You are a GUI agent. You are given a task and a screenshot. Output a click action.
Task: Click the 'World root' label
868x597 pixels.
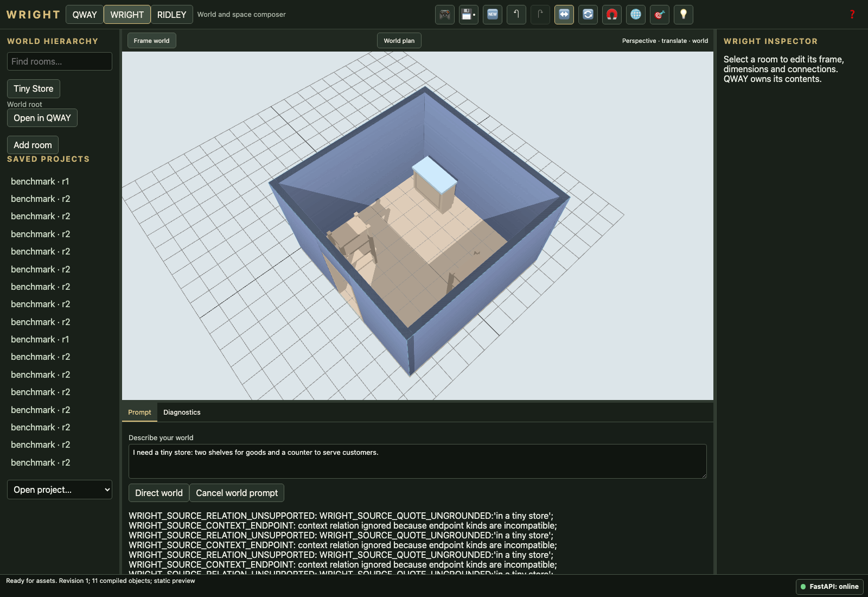[24, 104]
